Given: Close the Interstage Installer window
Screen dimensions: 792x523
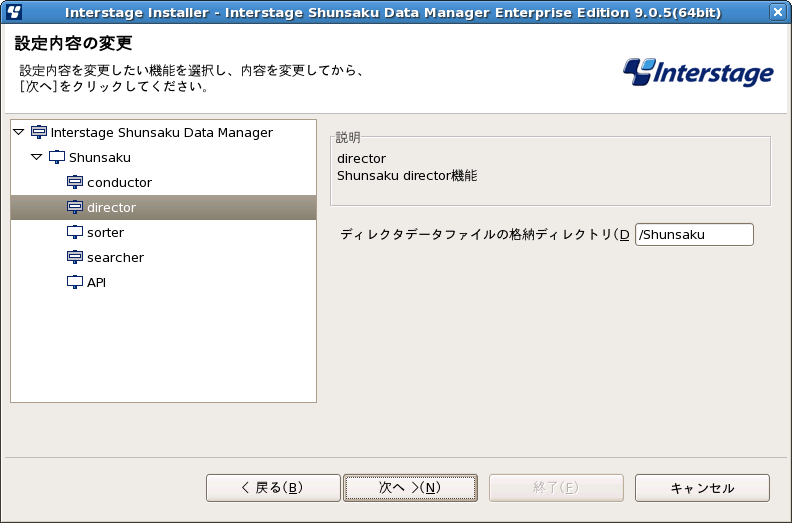Looking at the screenshot, I should [778, 12].
